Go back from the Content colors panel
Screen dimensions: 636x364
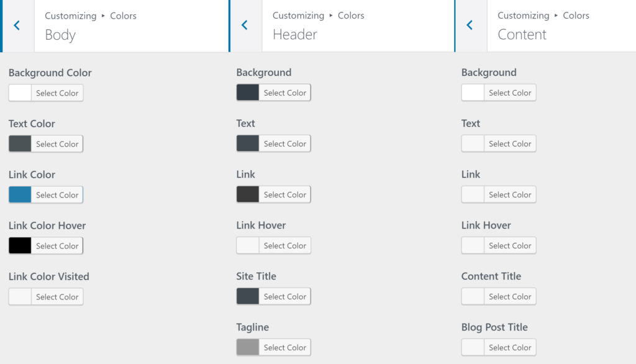[471, 25]
